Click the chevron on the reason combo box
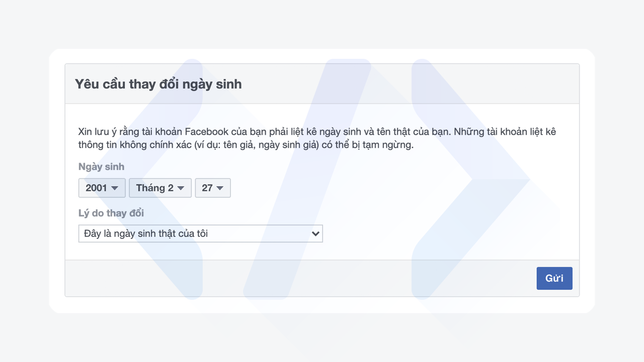Screen dimensions: 644x362 [315, 233]
